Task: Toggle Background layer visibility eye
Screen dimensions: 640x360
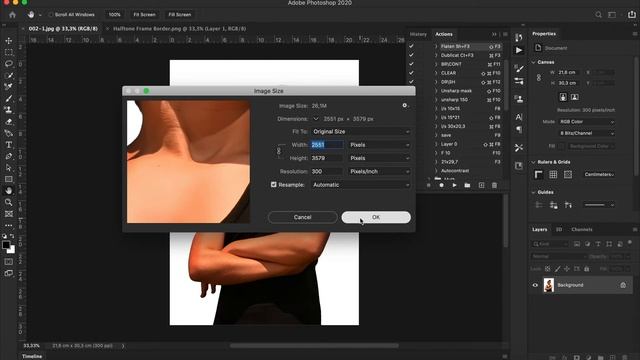Action: coord(535,285)
